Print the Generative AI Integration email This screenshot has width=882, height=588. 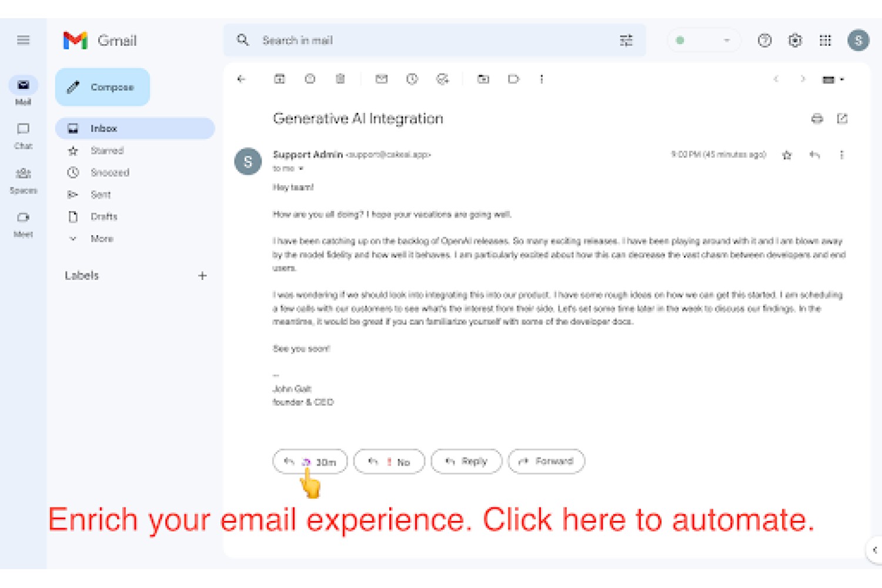(817, 119)
